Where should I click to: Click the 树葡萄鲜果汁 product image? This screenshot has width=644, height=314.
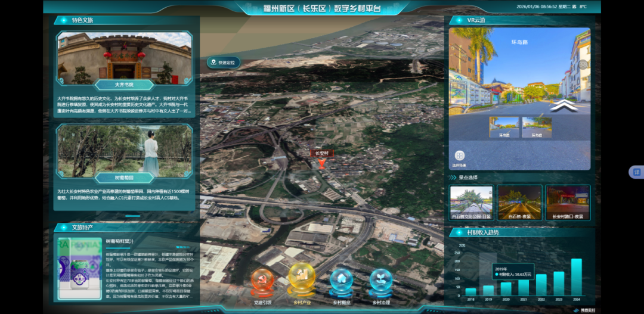point(79,268)
